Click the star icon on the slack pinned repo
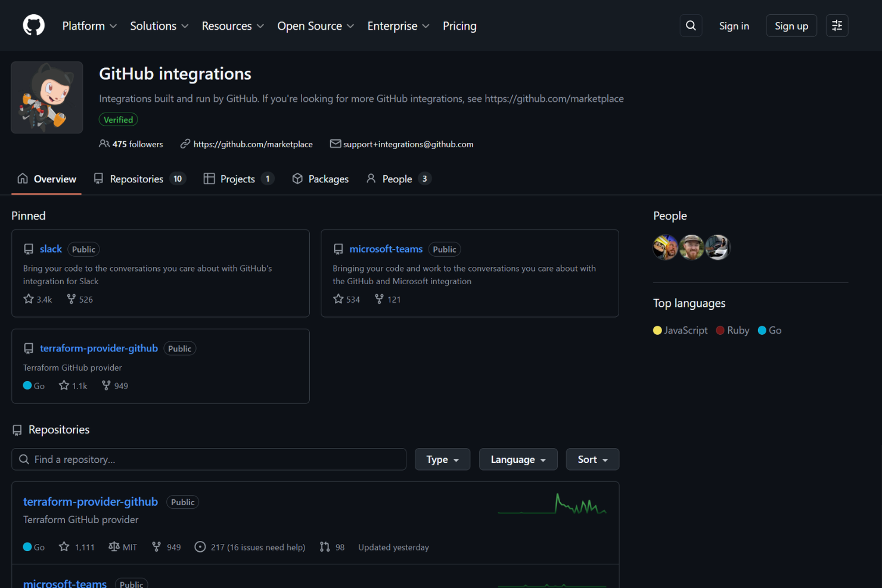 pos(28,298)
